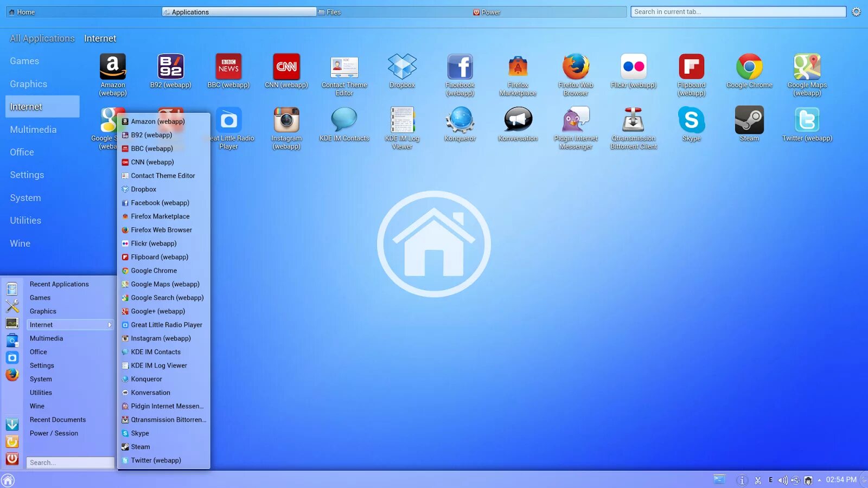The image size is (868, 488).
Task: Pick Google+ (webapp) from the submenu list
Action: pyautogui.click(x=164, y=311)
